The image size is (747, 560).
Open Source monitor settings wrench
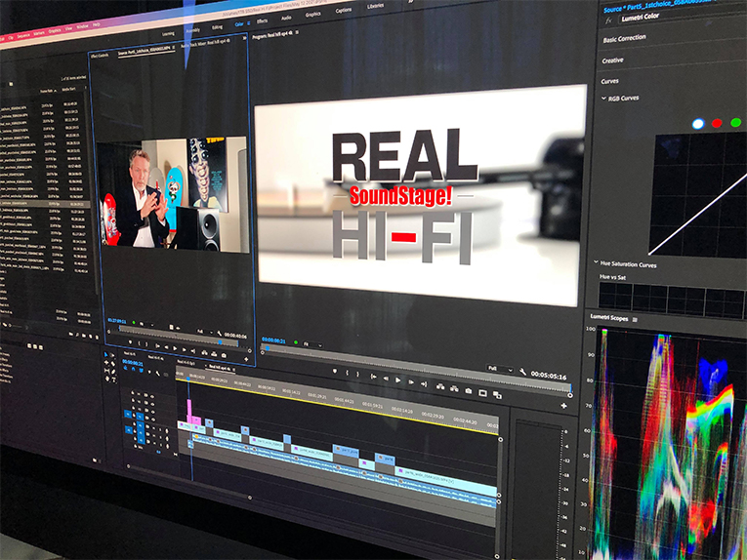(219, 333)
